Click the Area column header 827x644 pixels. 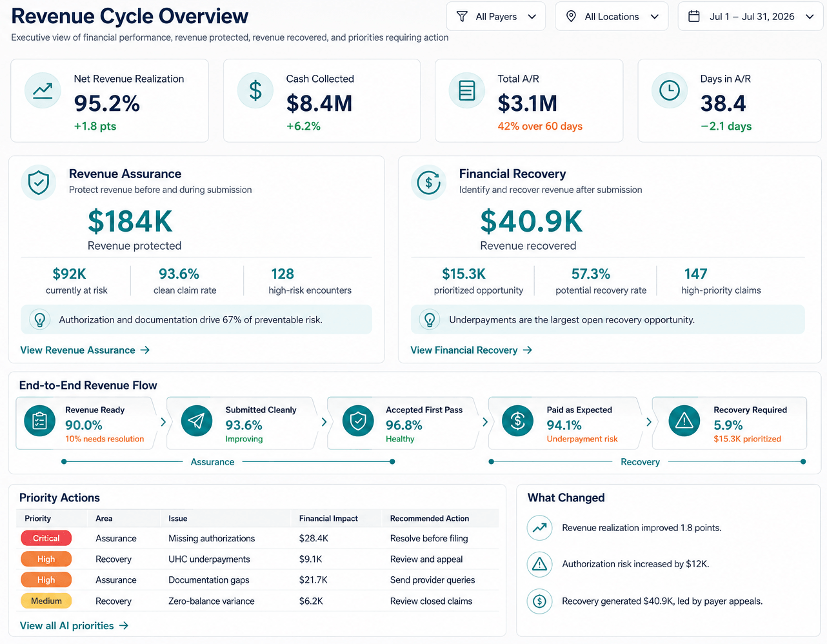104,518
